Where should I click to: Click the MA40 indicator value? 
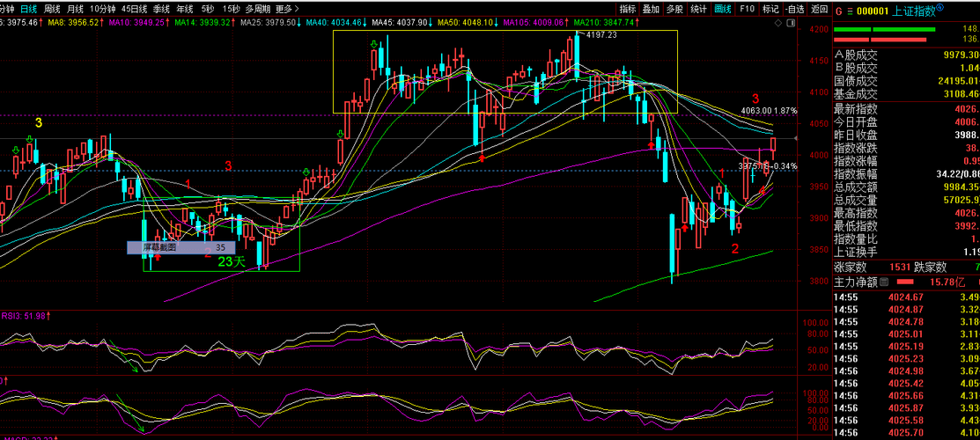click(337, 23)
